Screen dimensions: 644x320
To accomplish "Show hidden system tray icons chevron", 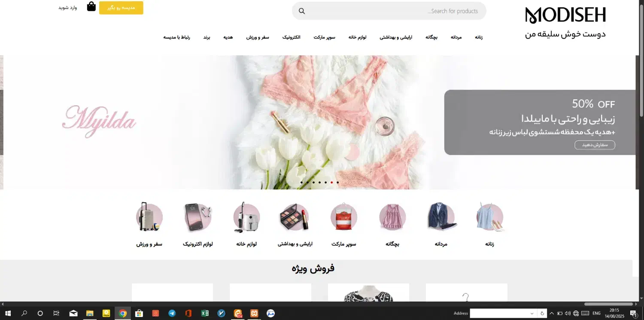I will click(x=552, y=314).
